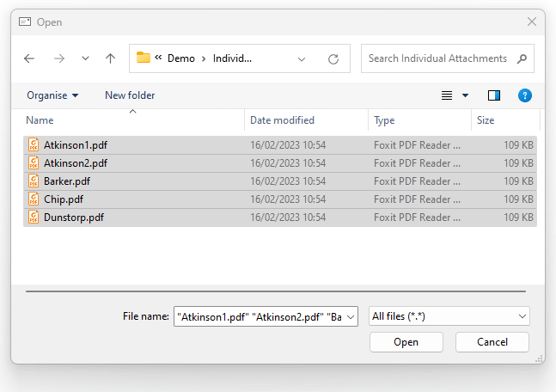Open the view layout options dropdown
Viewport: 556px width, 392px height.
(x=465, y=95)
